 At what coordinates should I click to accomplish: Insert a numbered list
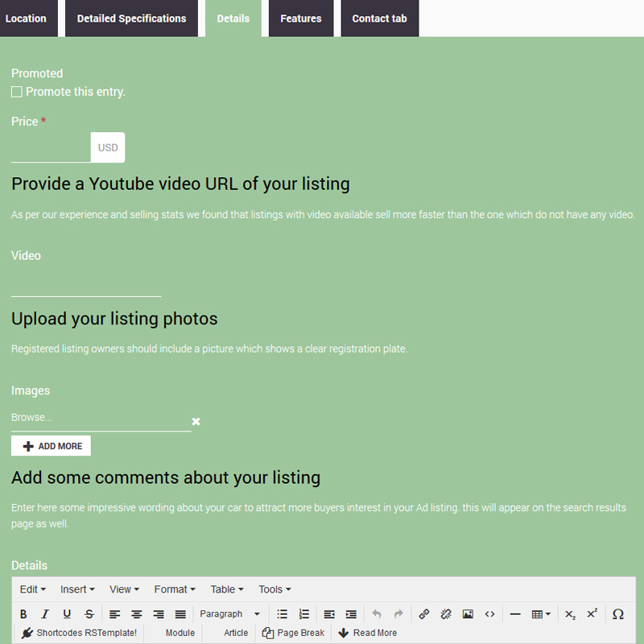(x=304, y=614)
